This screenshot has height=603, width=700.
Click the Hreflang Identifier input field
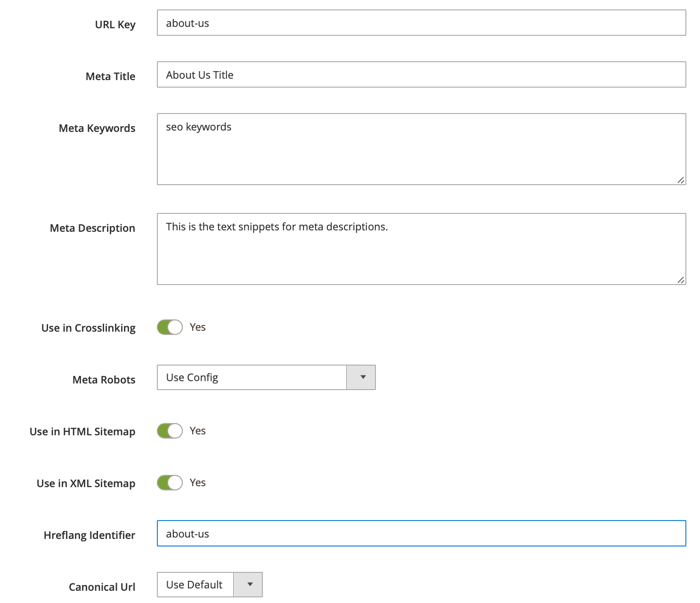click(421, 533)
